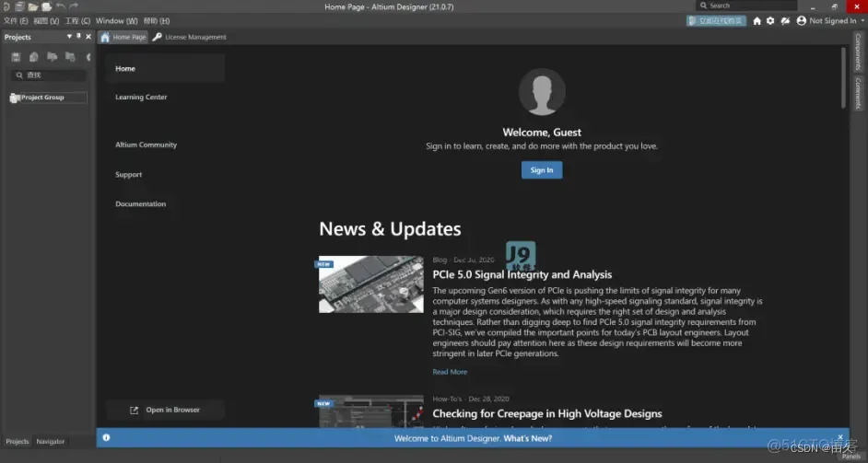Viewport: 868px width, 463px height.
Task: Pin the Projects panel with the pin icon
Action: point(78,37)
